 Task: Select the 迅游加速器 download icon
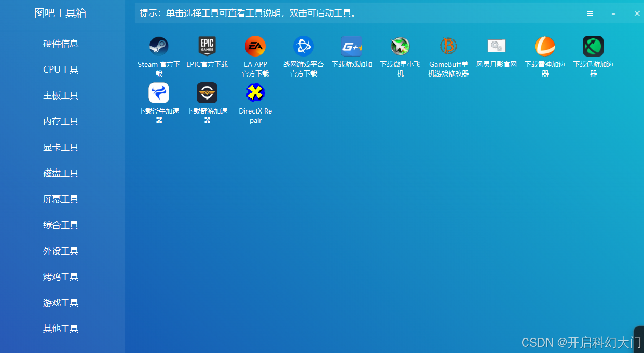pos(593,46)
